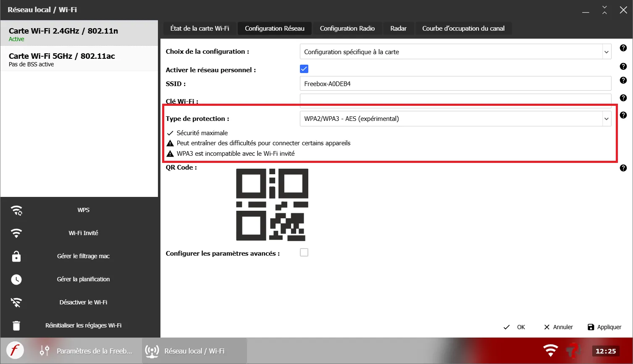Open Gérer la planification
The image size is (633, 364).
tap(79, 280)
